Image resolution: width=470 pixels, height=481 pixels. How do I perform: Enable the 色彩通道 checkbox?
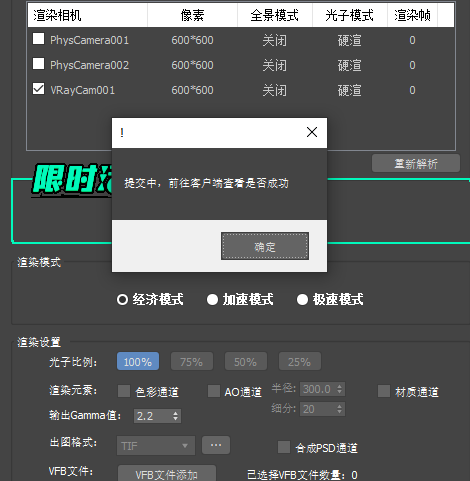(124, 391)
